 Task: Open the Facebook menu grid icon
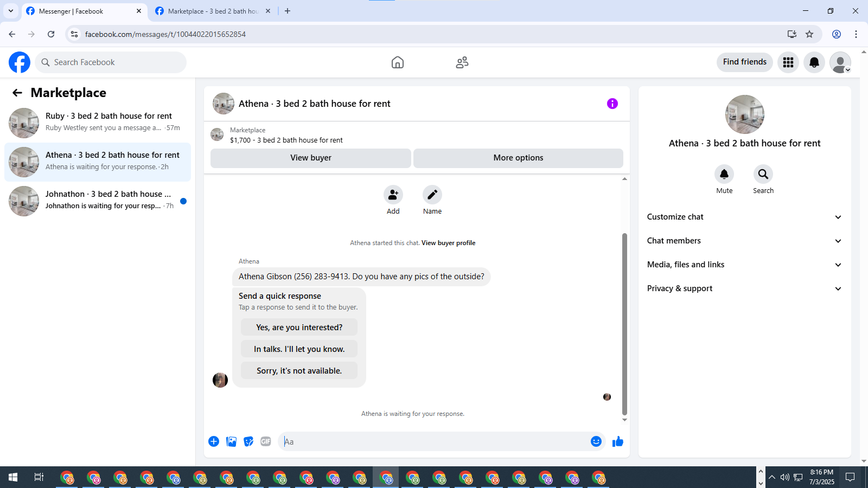788,62
